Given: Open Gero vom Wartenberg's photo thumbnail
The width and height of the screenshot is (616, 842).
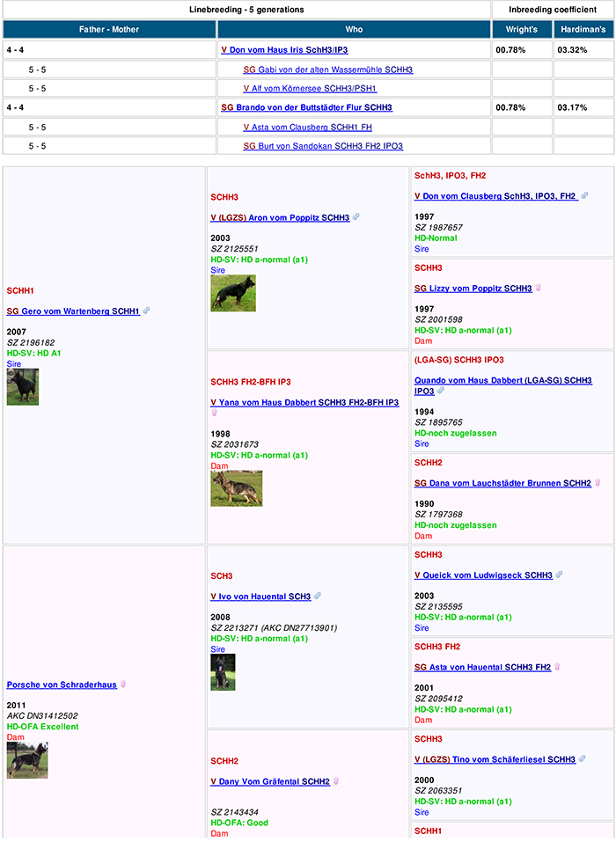Looking at the screenshot, I should pyautogui.click(x=23, y=386).
